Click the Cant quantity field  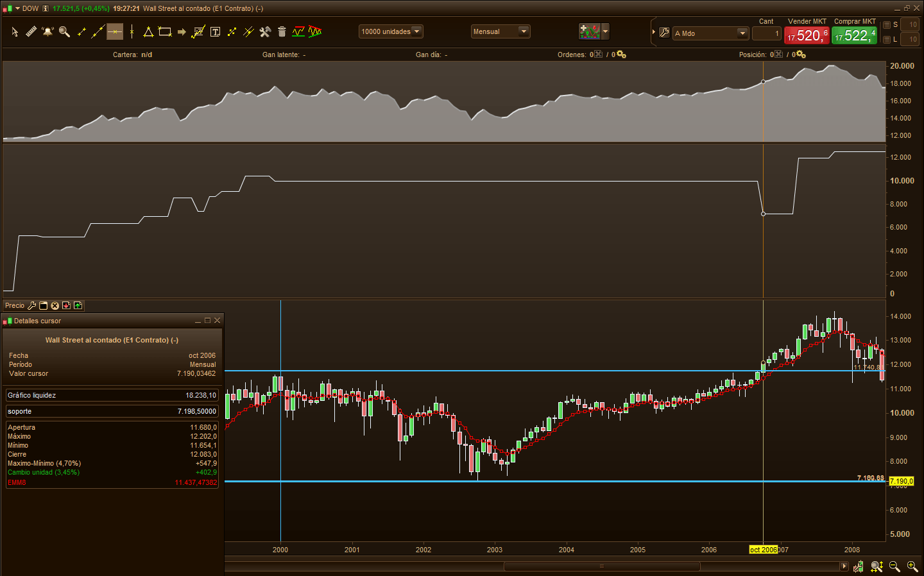click(x=767, y=33)
